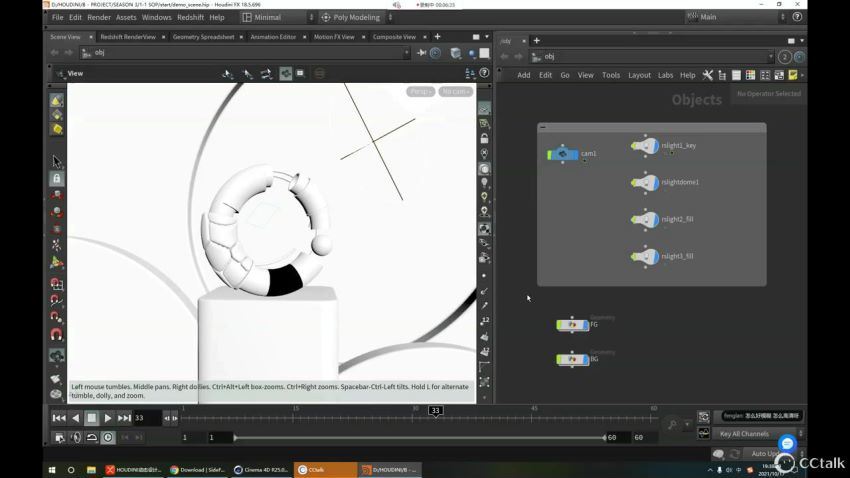The image size is (850, 478).
Task: Open the Cinema 4D taskbar item
Action: point(261,470)
